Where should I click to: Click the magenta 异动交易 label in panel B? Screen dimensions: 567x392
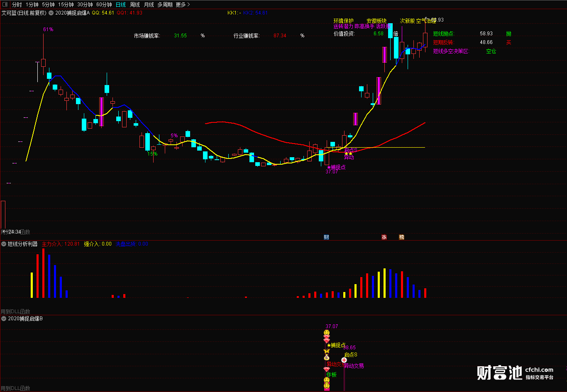(x=354, y=366)
